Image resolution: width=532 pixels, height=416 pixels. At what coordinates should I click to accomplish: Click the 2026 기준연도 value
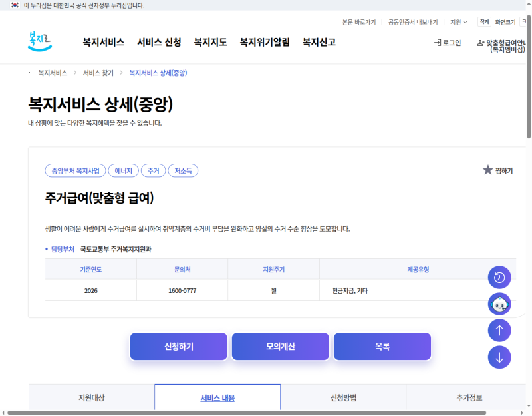(x=91, y=290)
